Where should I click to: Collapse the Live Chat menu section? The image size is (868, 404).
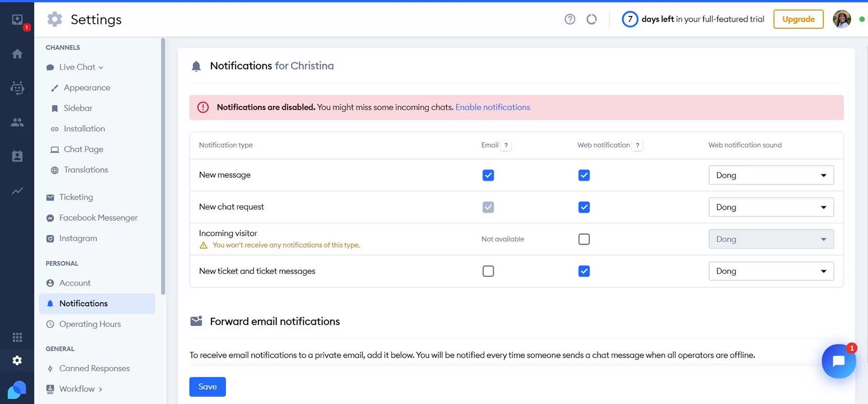point(81,67)
